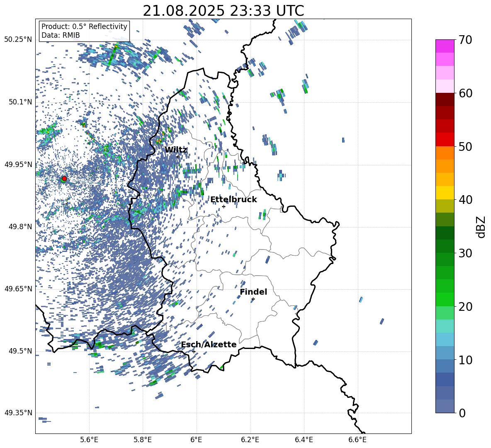Click the cross marker at Findel
The image size is (491, 448).
[253, 299]
